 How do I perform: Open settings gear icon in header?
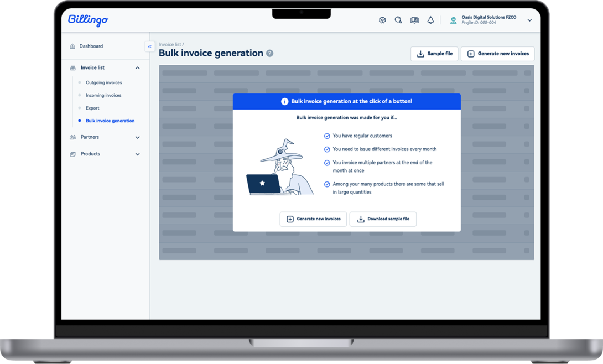coord(382,20)
